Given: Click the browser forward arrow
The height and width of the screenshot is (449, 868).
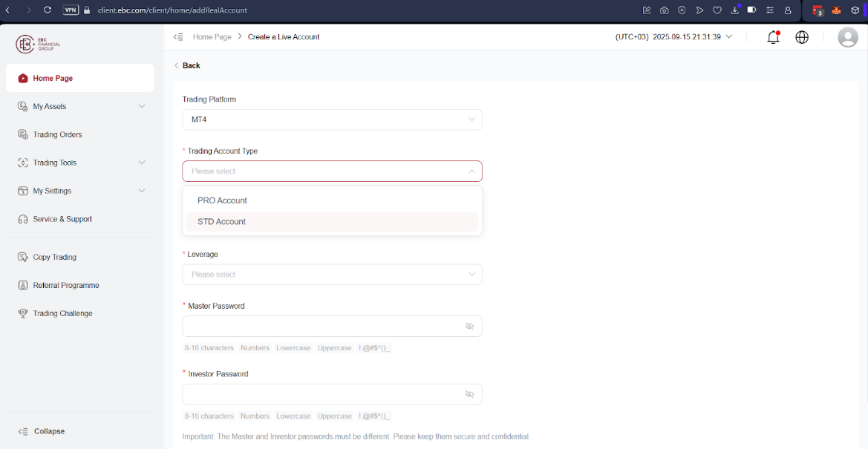Looking at the screenshot, I should pos(29,10).
